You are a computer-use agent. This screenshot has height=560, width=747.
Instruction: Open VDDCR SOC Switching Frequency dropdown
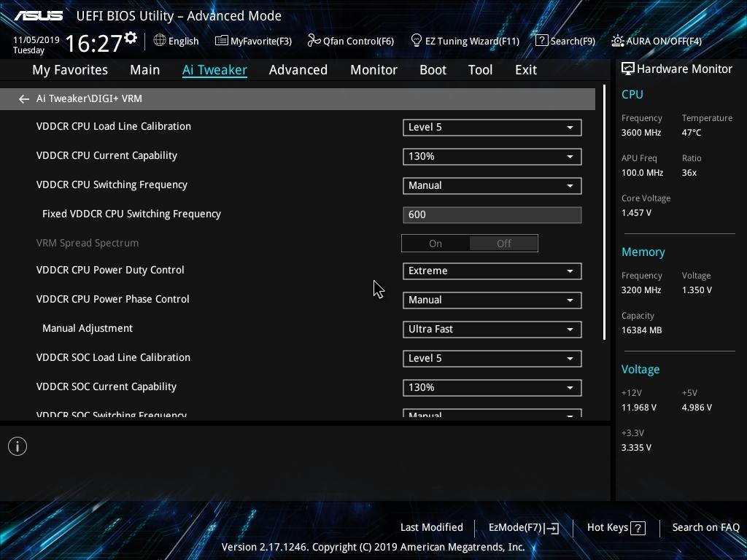click(x=492, y=413)
